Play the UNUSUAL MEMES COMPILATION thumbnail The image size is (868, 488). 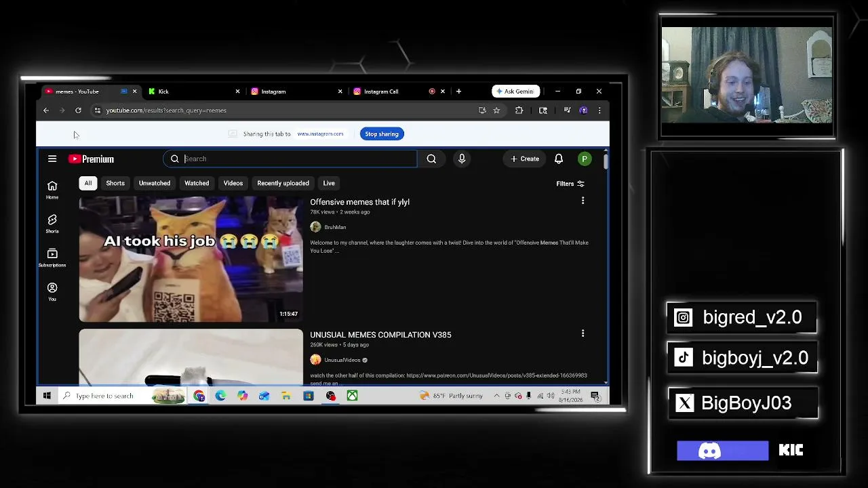191,357
